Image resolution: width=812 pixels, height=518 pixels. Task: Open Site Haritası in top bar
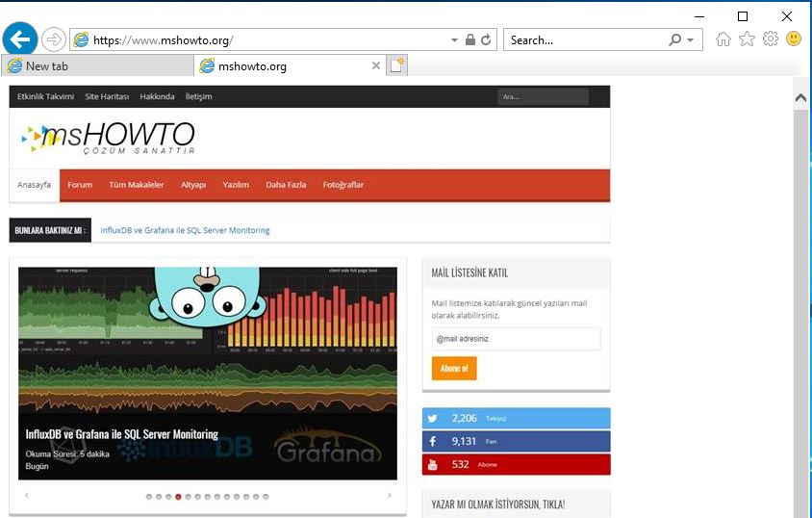pyautogui.click(x=107, y=96)
